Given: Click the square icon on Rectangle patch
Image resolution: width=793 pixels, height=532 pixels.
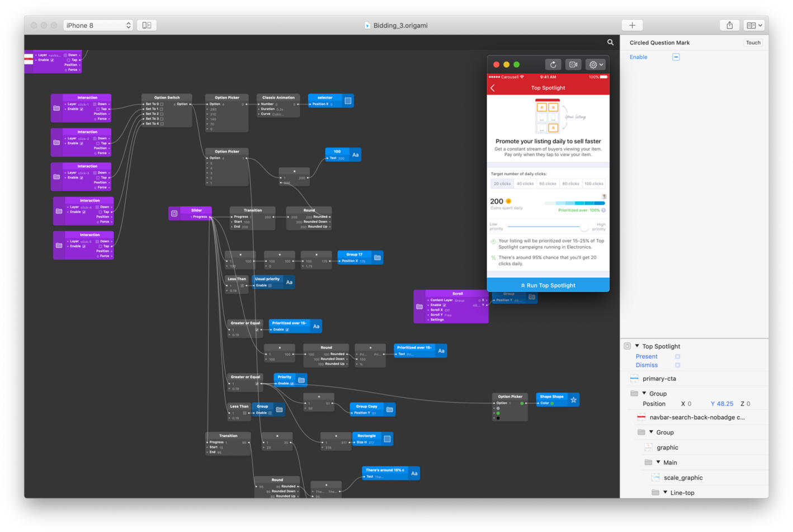Looking at the screenshot, I should click(x=387, y=439).
